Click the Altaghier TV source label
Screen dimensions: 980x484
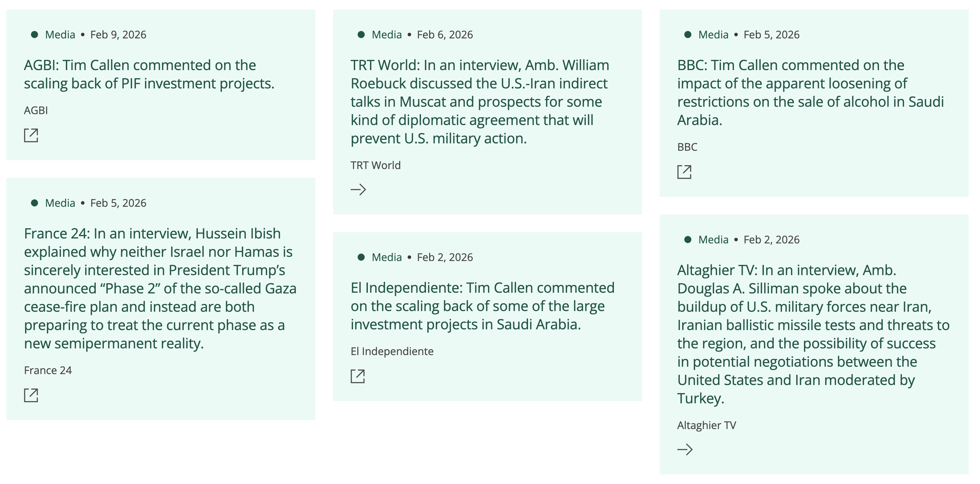[706, 425]
